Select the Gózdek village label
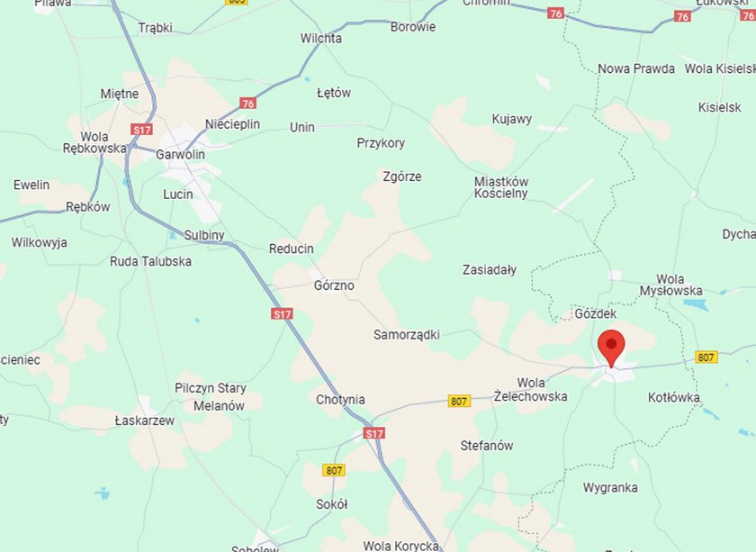The width and height of the screenshot is (756, 552). (596, 314)
